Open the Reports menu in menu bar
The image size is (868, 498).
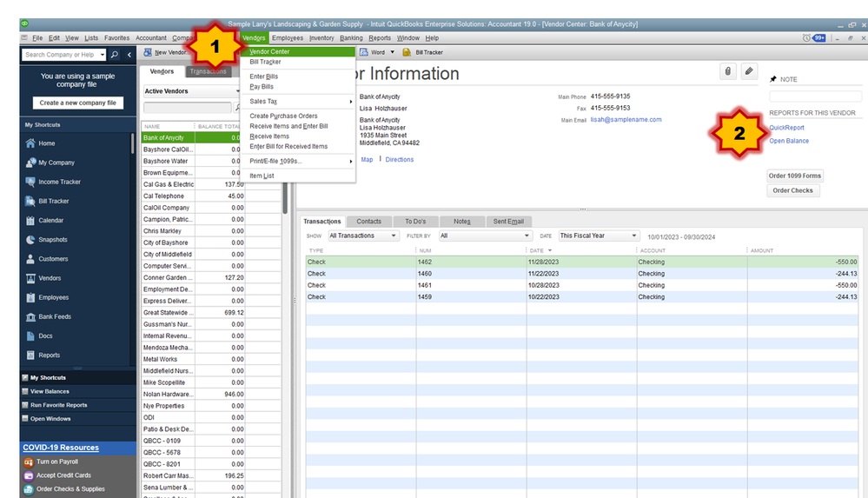380,38
